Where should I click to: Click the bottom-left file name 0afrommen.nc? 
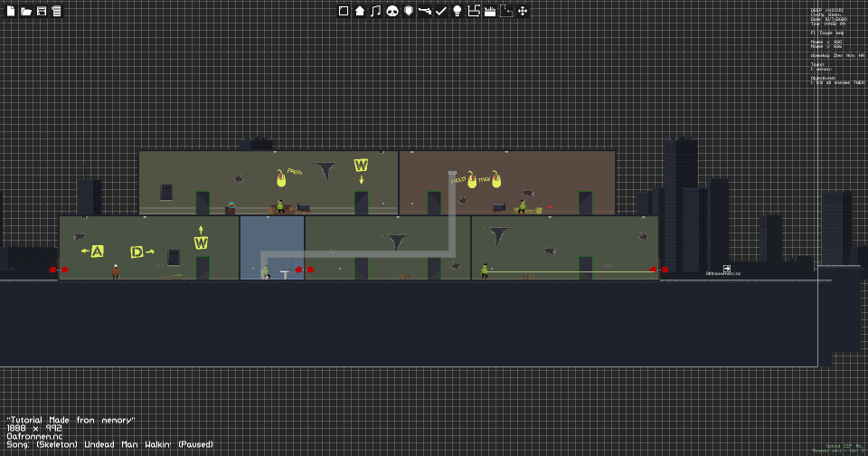[x=34, y=436]
